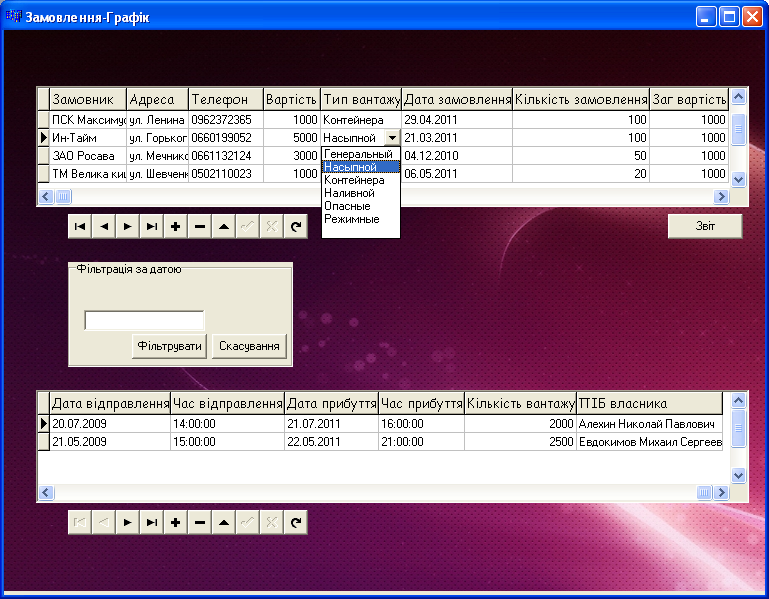This screenshot has width=769, height=599.
Task: Apply date filter with Фільтрувати button
Action: coord(169,346)
